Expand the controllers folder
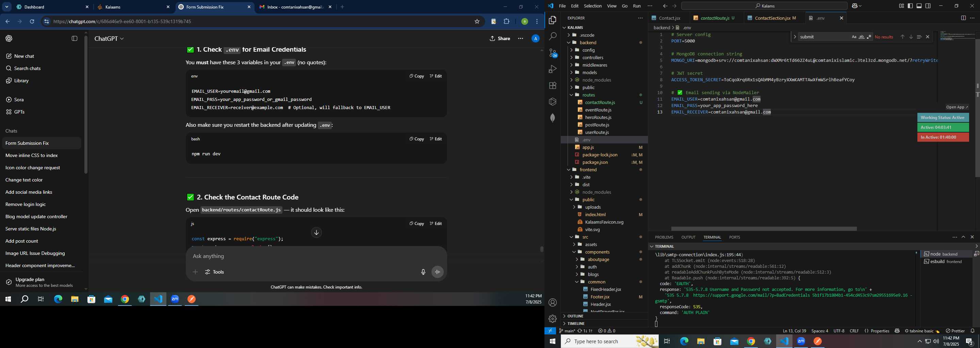The image size is (980, 348). [x=571, y=58]
